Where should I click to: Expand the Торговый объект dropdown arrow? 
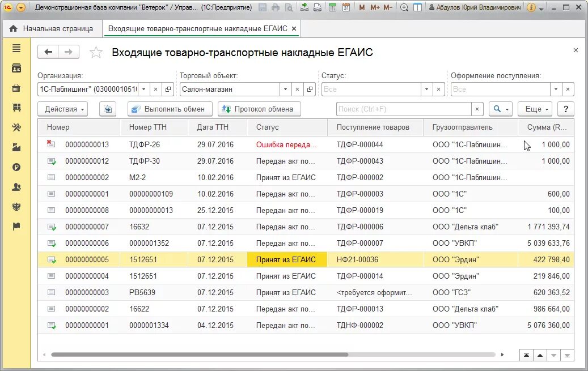(x=285, y=89)
